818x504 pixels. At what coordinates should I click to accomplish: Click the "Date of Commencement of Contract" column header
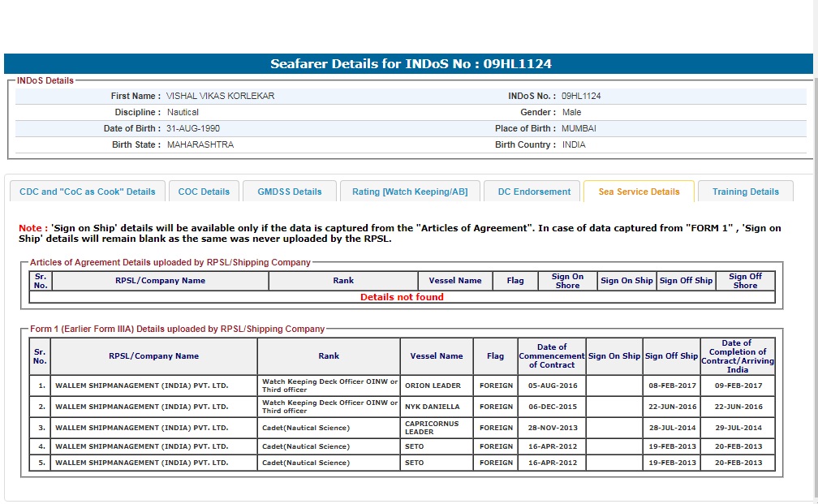(x=552, y=355)
